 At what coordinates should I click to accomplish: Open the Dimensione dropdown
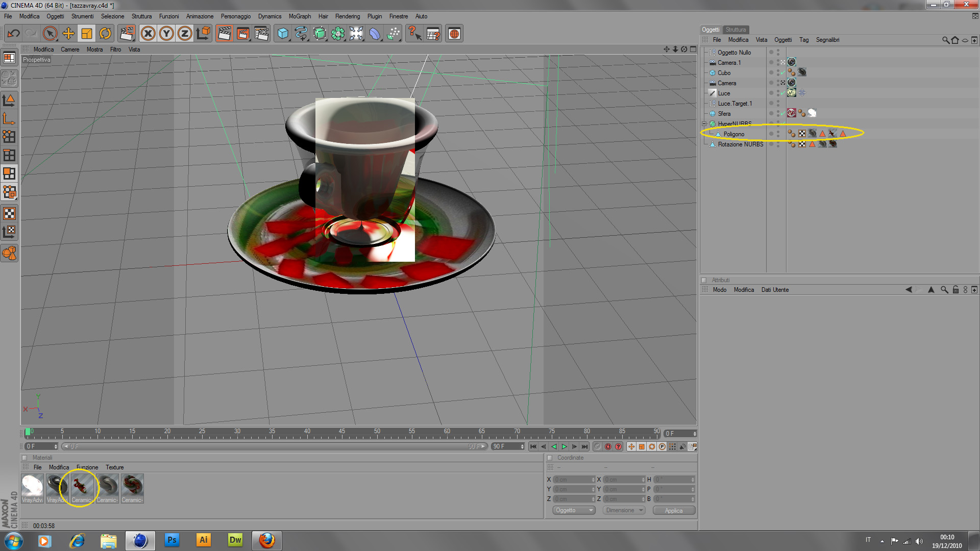624,510
